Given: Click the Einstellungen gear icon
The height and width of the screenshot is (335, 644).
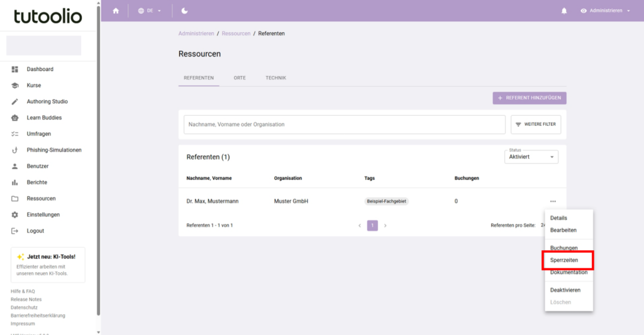Looking at the screenshot, I should [x=15, y=215].
